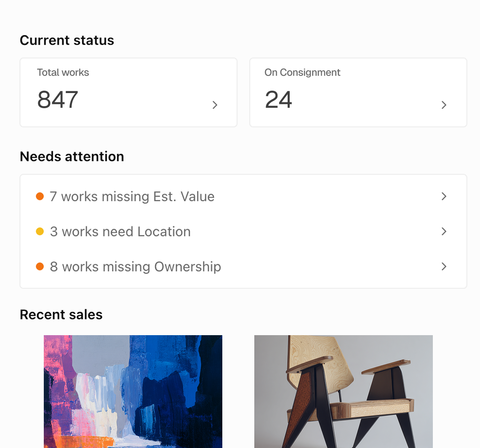Select the Current status section heading
This screenshot has width=480, height=448.
click(67, 40)
